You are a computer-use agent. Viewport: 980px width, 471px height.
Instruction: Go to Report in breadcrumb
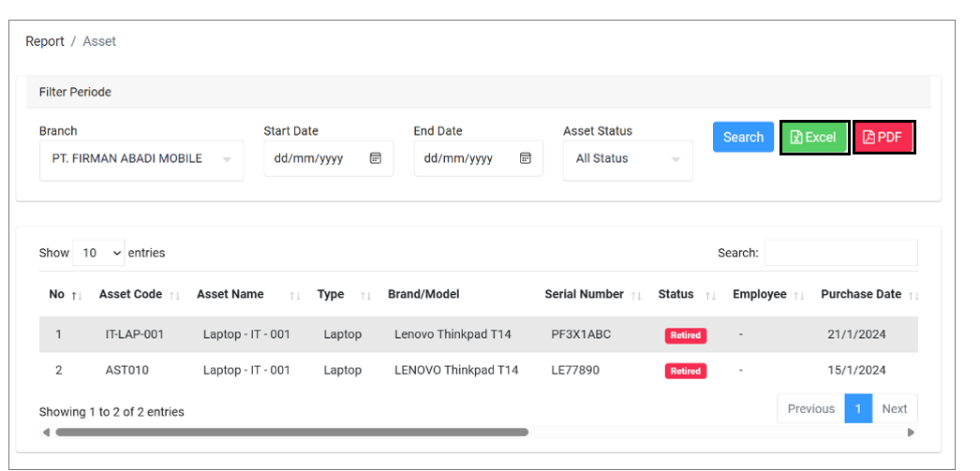[45, 41]
